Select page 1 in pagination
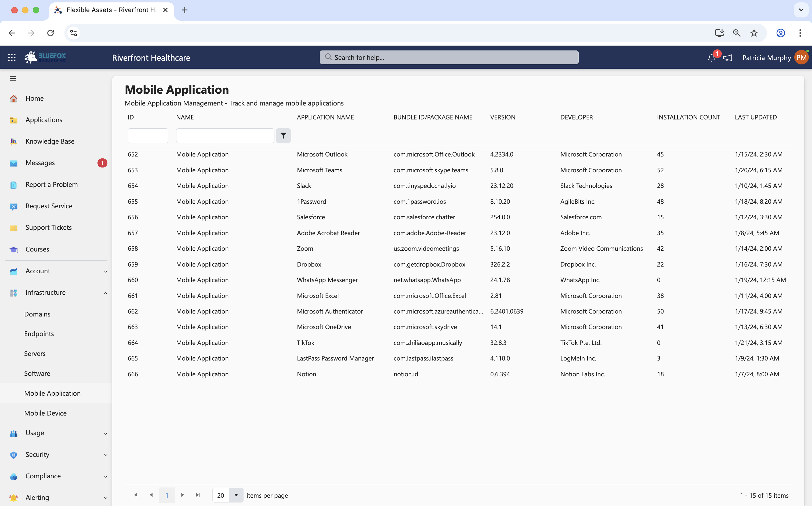The height and width of the screenshot is (506, 812). click(x=167, y=495)
